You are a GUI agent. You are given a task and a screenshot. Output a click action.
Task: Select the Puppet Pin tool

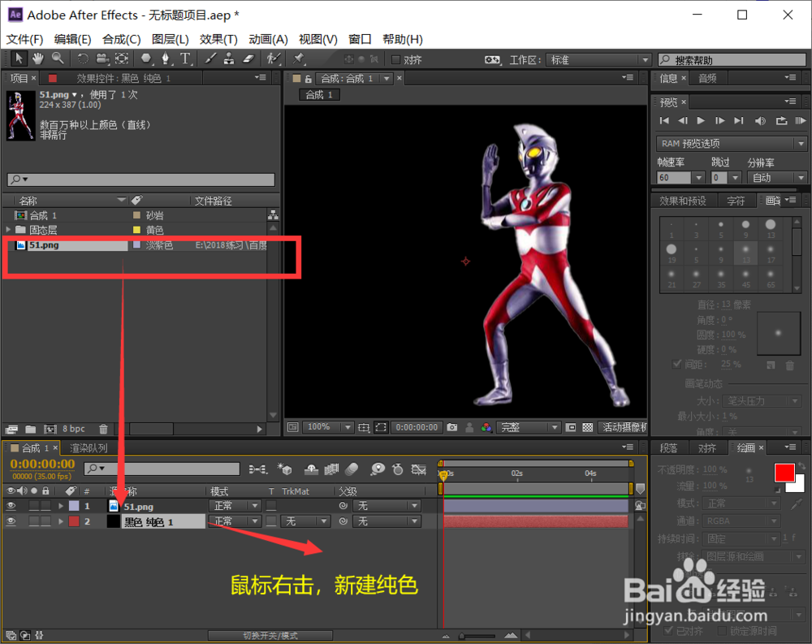coord(298,58)
